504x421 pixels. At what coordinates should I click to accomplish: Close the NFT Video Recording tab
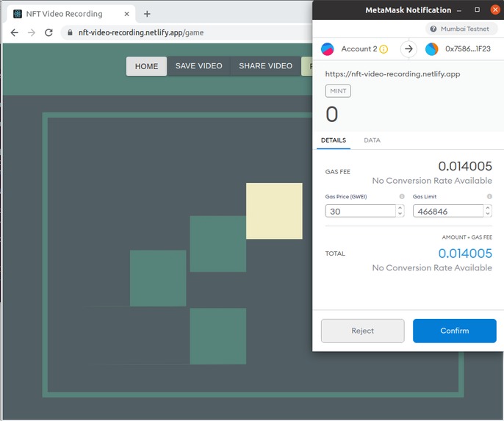tap(126, 14)
